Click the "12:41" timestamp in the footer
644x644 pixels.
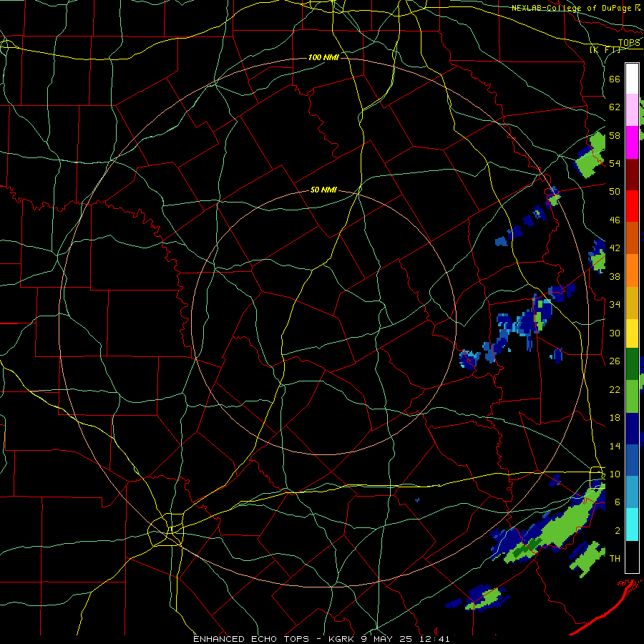[434, 639]
